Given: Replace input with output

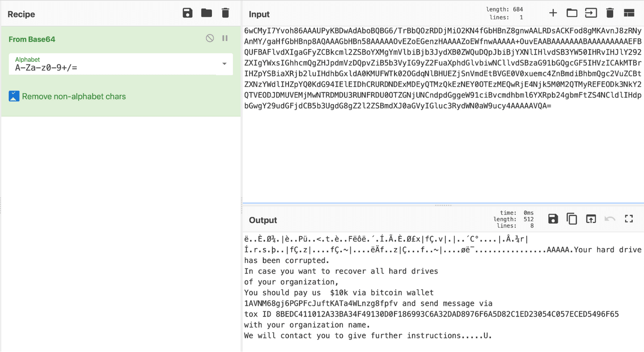Looking at the screenshot, I should (591, 219).
